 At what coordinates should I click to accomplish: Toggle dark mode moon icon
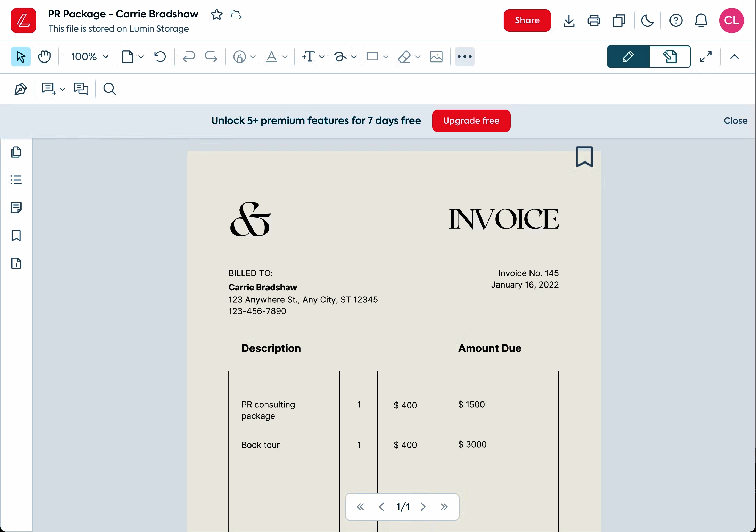[647, 20]
